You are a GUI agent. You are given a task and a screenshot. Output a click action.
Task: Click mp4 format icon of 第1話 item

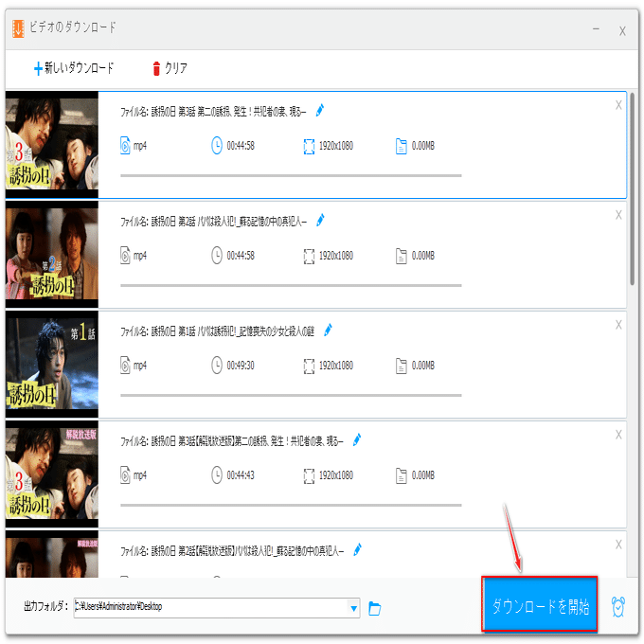[x=125, y=366]
